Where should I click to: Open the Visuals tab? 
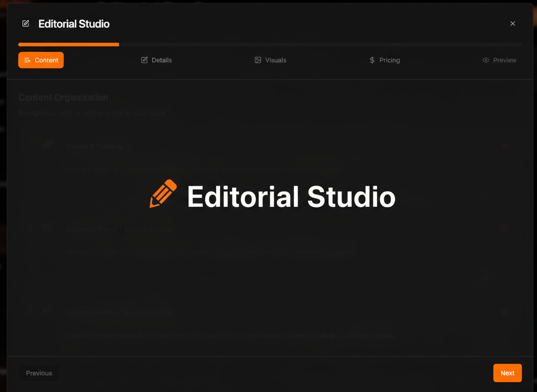point(270,60)
